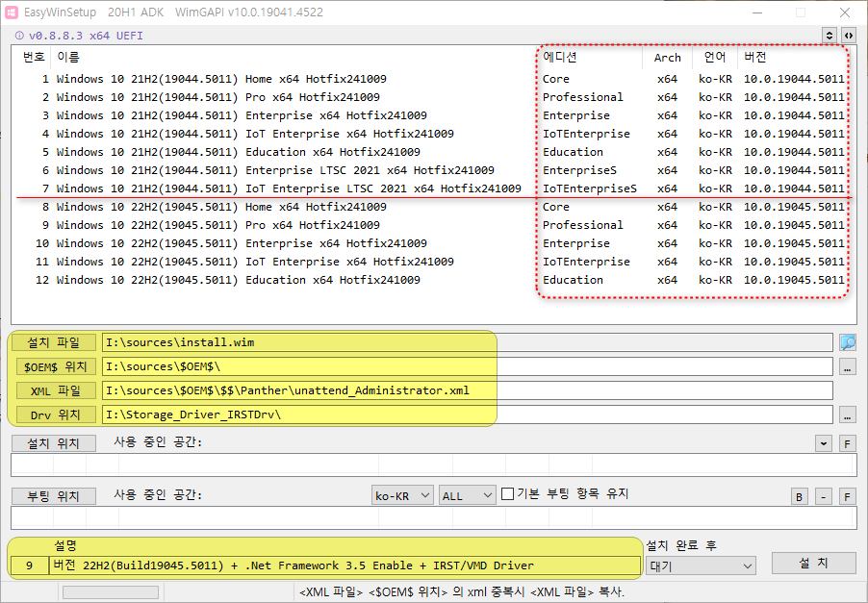This screenshot has width=868, height=603.
Task: Select row 10 Windows 10 22H2 Enterprise
Action: click(432, 243)
